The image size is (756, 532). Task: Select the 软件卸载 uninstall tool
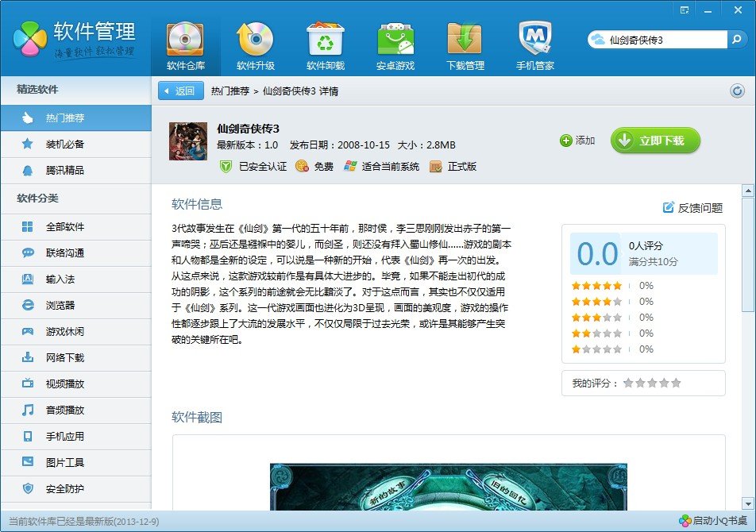point(324,44)
